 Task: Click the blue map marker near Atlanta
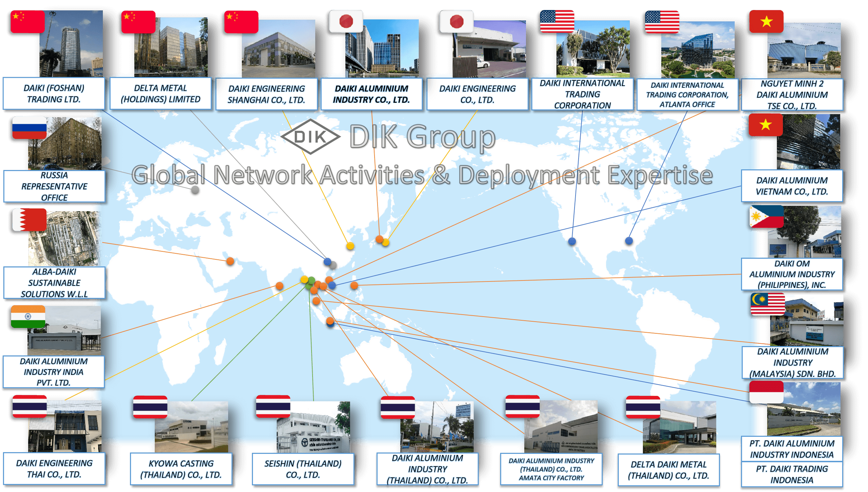(628, 241)
